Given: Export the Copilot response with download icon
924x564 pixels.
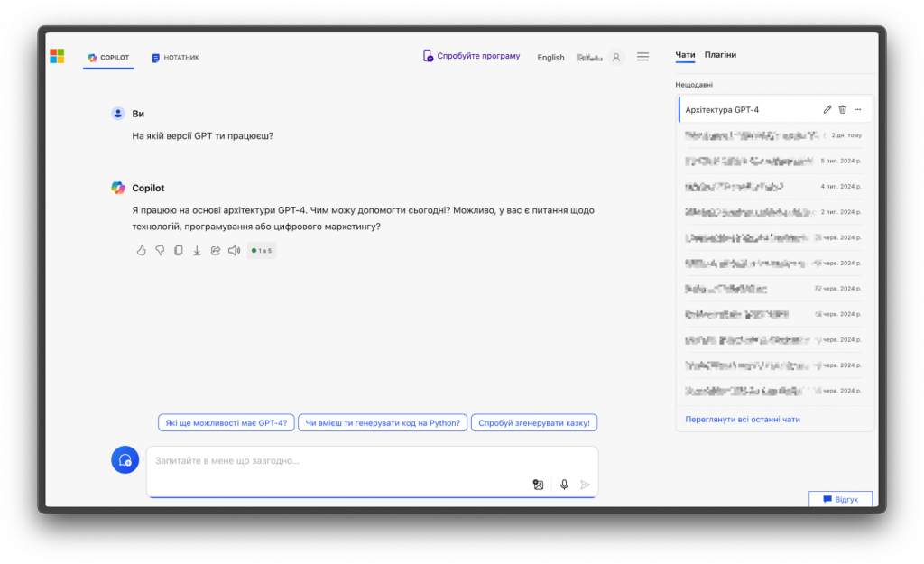Looking at the screenshot, I should [x=197, y=251].
